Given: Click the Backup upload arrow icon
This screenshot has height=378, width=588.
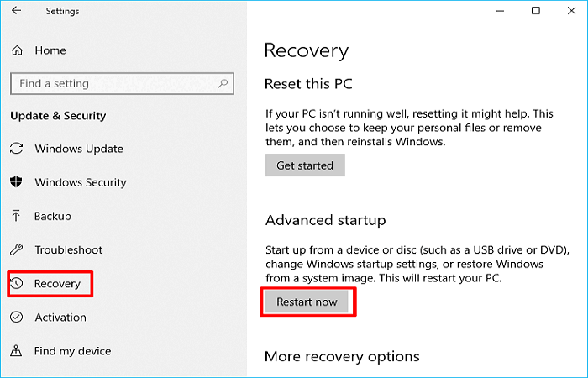Looking at the screenshot, I should tap(17, 216).
